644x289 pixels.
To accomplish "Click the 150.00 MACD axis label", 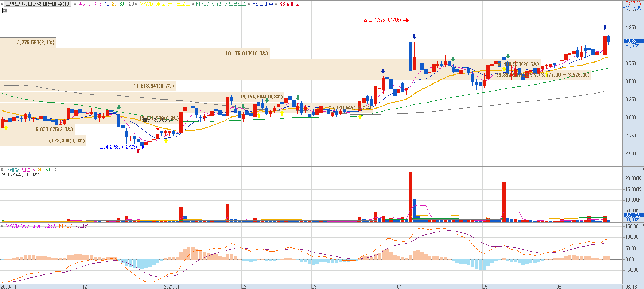I will (632, 226).
